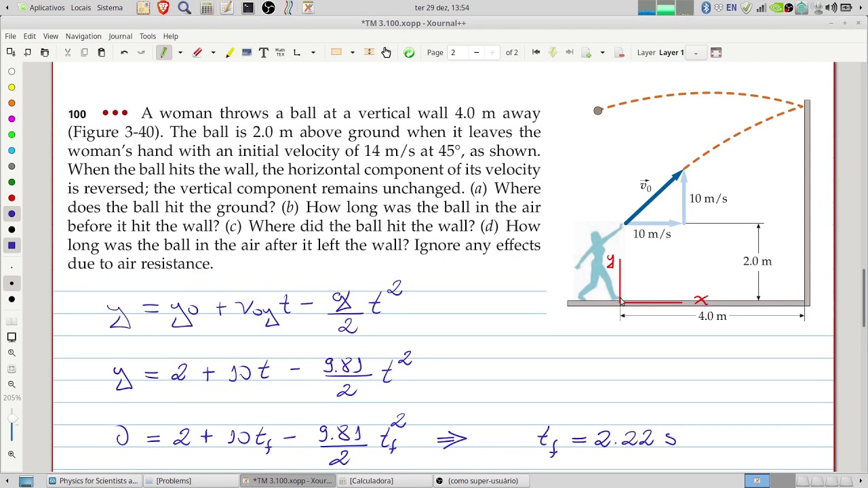Click the clock showing ter 29 dez
This screenshot has width=868, height=488.
pyautogui.click(x=441, y=7)
